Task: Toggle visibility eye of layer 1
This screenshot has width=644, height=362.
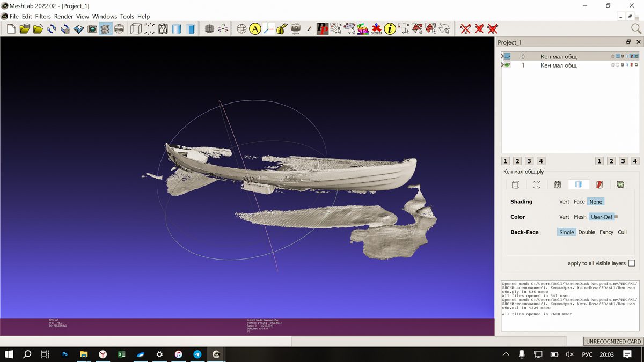Action: pos(507,65)
